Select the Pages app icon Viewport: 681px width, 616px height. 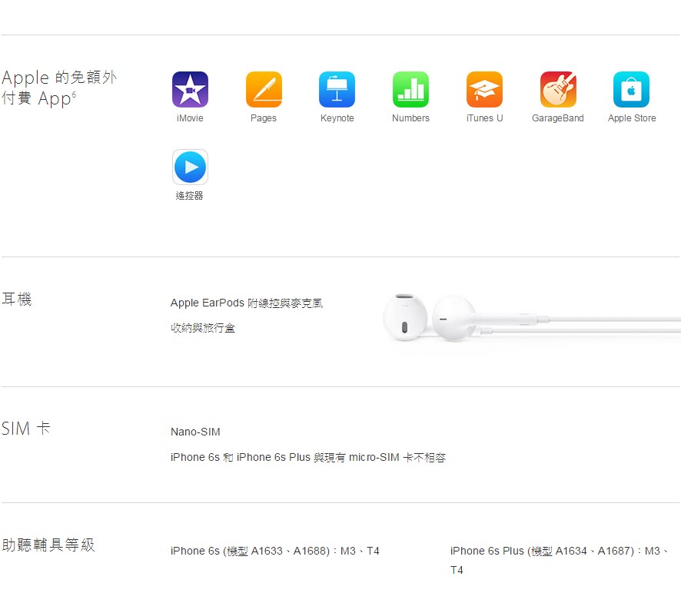click(x=264, y=89)
